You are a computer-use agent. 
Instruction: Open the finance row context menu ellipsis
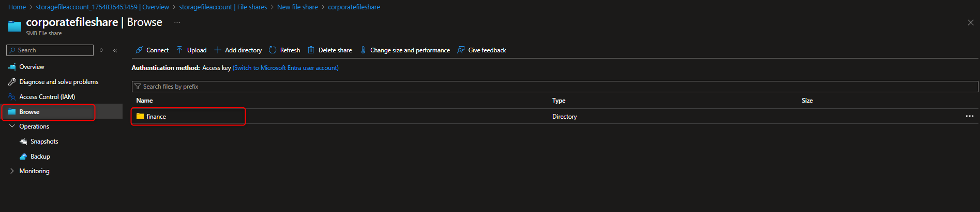pyautogui.click(x=969, y=116)
